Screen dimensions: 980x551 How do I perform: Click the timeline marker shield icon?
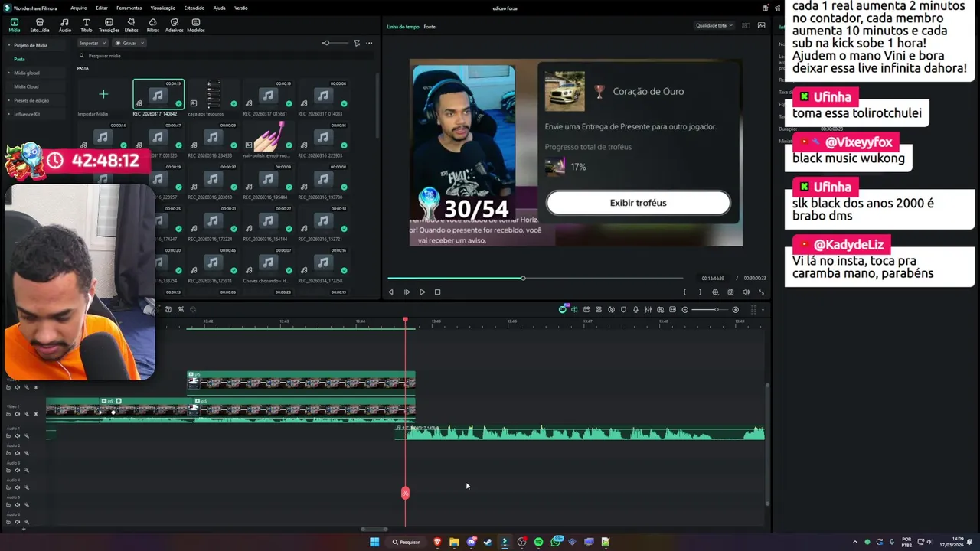tap(623, 310)
